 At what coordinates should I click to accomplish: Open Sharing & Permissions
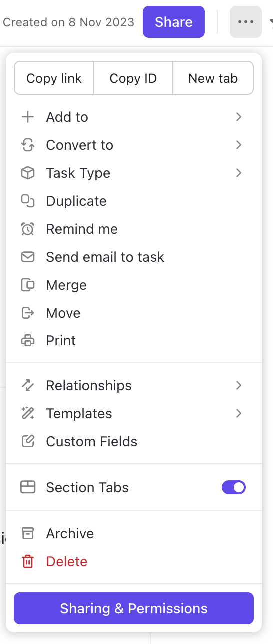click(x=134, y=608)
